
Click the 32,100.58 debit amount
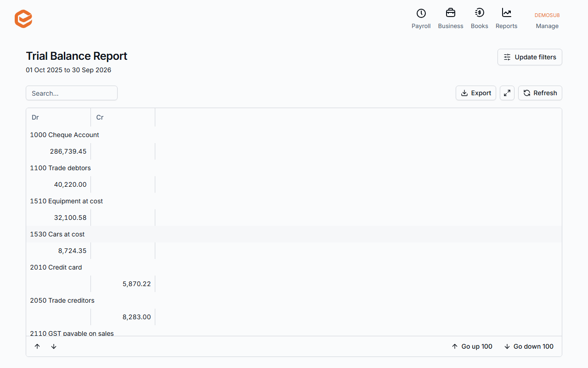(70, 218)
